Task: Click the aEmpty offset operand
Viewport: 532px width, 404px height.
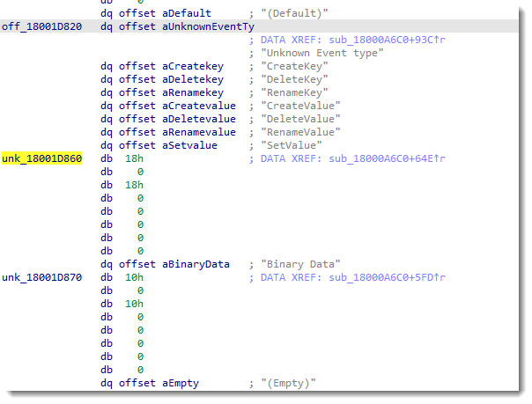Action: pos(181,383)
